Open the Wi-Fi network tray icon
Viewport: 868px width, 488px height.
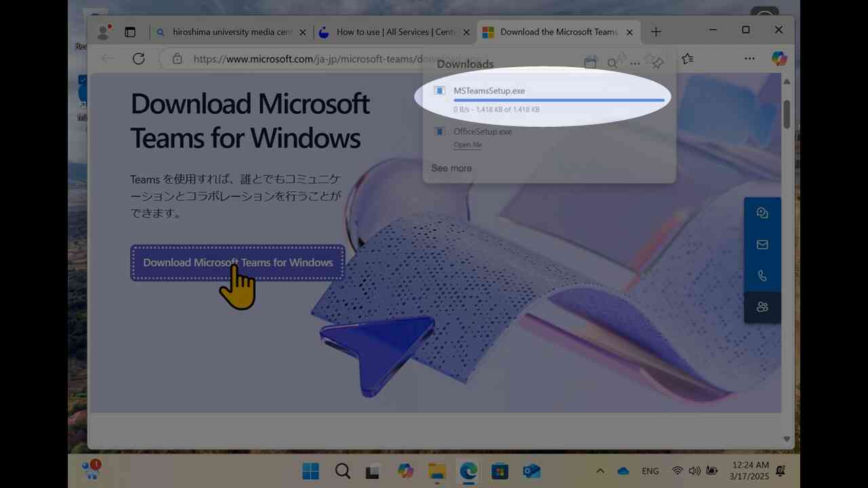point(677,471)
